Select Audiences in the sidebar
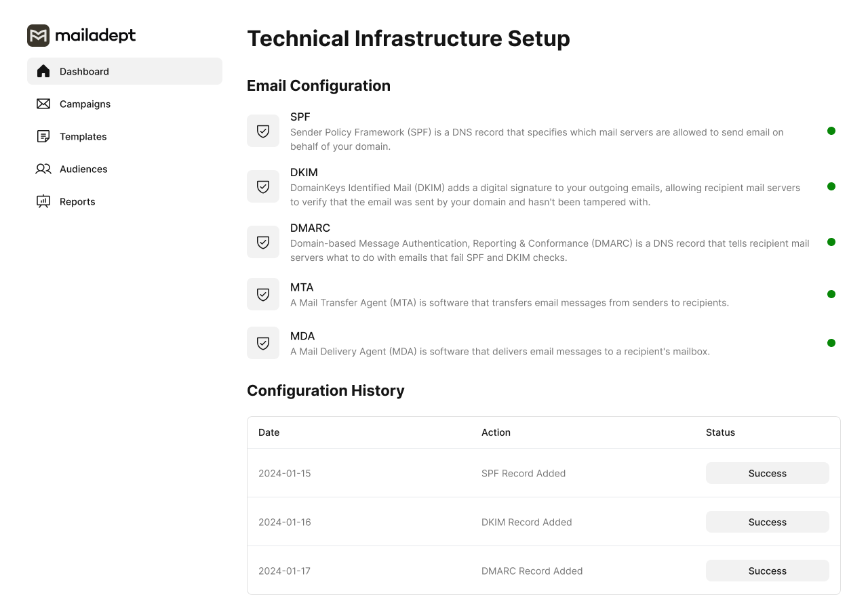868x616 pixels. pos(125,169)
